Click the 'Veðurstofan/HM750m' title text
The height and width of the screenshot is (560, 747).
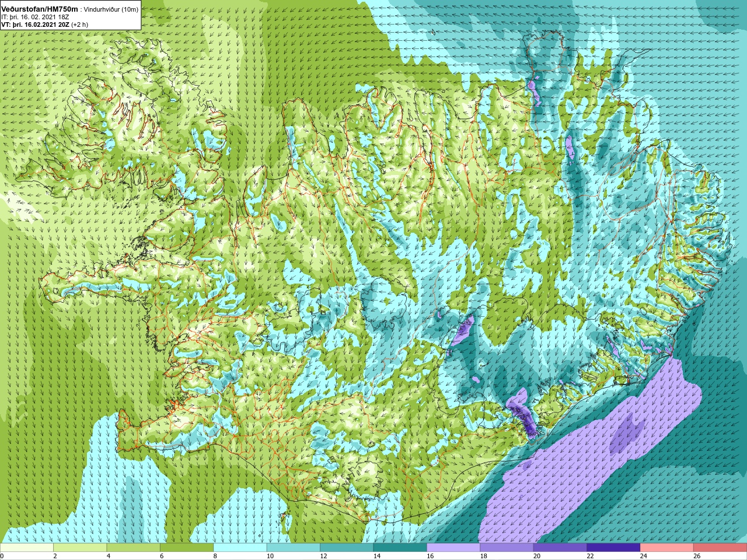point(40,9)
